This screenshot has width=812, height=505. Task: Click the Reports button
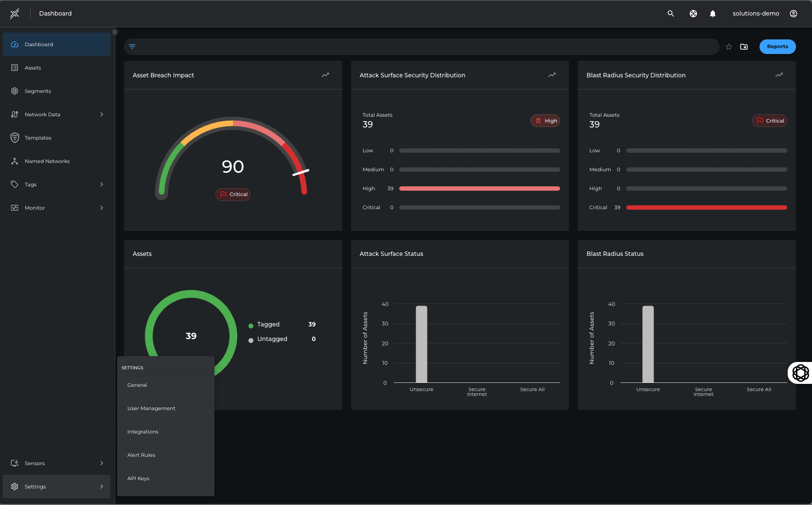(777, 47)
